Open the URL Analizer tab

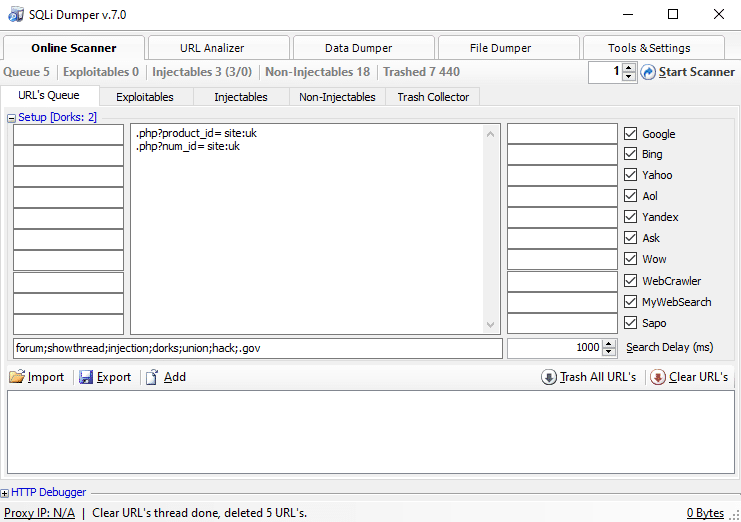tap(219, 48)
